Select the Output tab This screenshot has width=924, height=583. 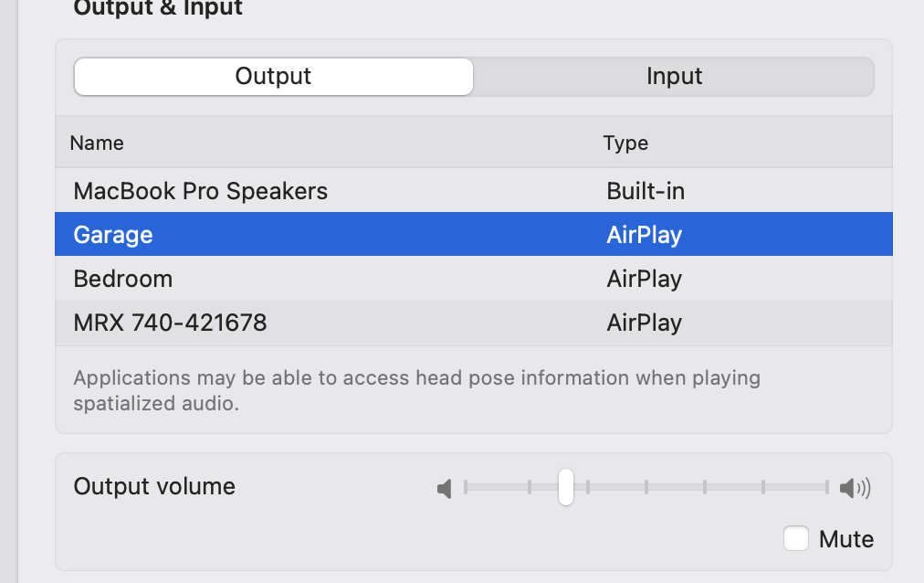pyautogui.click(x=273, y=77)
